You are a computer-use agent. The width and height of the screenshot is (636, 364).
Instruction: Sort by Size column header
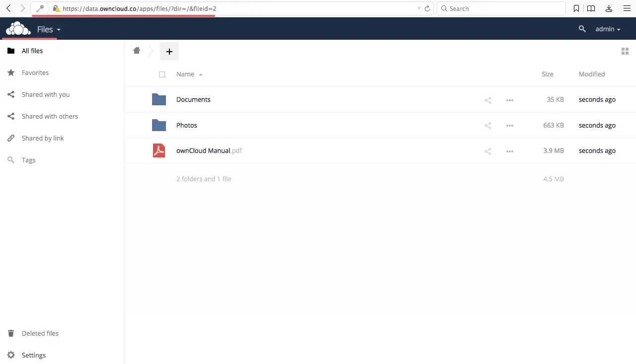click(x=548, y=74)
